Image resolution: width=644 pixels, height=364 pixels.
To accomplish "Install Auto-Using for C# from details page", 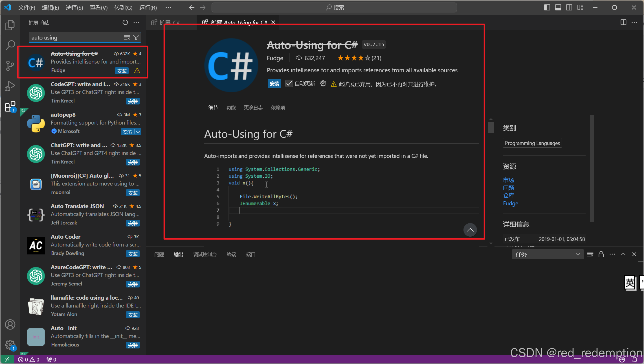I will click(x=274, y=84).
